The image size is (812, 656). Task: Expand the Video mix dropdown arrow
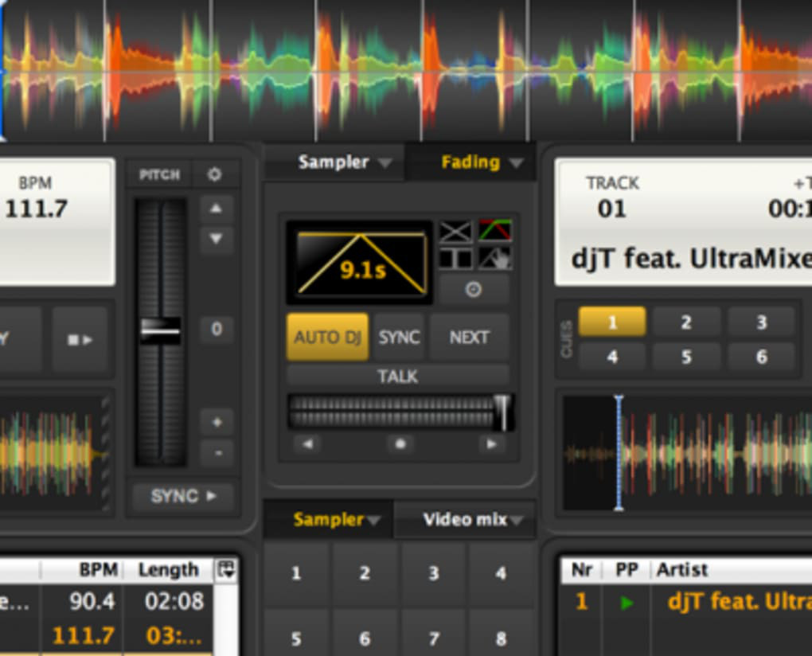click(x=517, y=521)
